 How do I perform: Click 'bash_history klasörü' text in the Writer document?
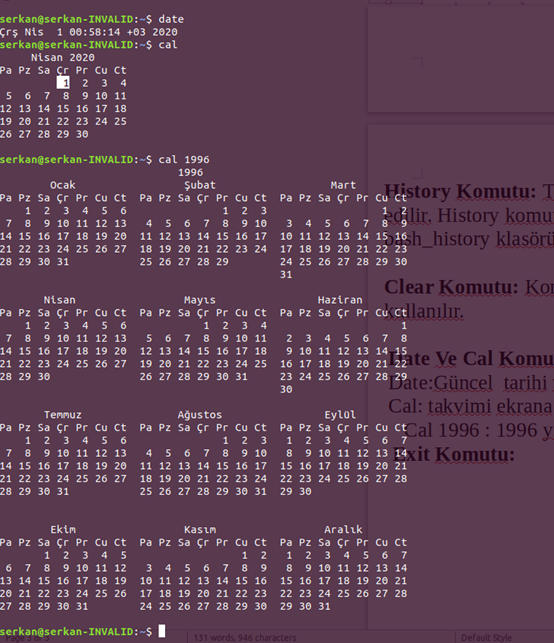469,239
